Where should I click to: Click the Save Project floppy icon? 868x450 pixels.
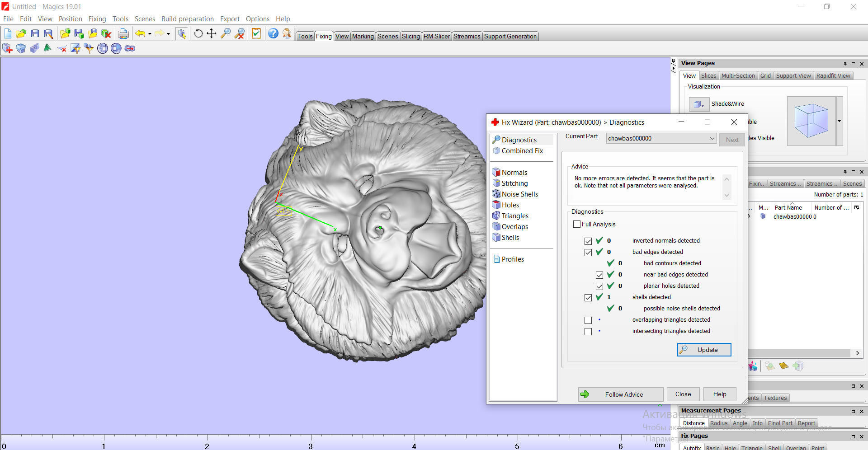[35, 33]
